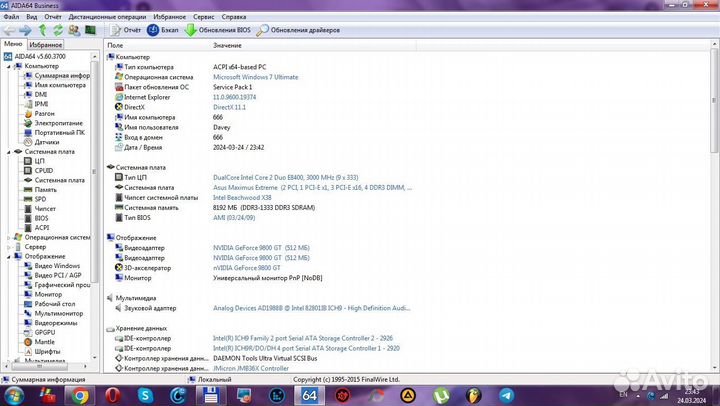Select Суммарная информация in the tree
The width and height of the screenshot is (720, 406).
click(x=57, y=76)
